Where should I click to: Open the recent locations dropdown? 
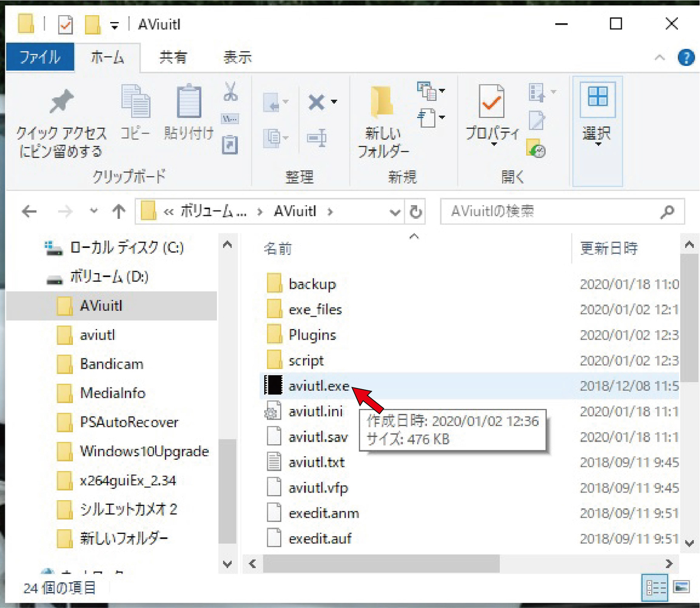click(x=94, y=212)
